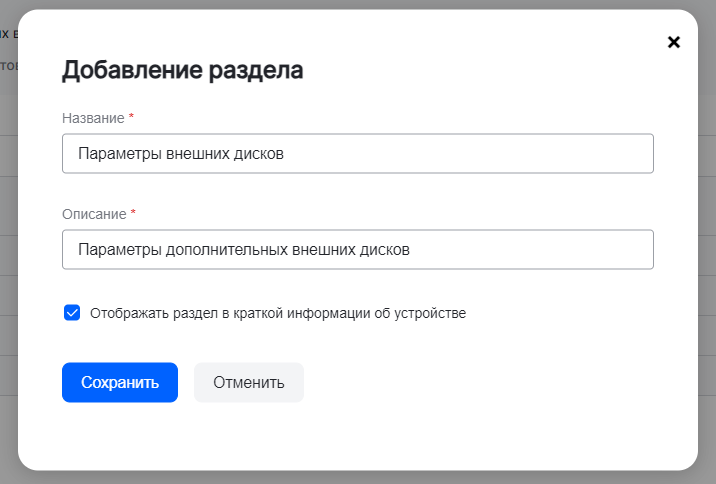
Task: Click the red asterisk next to Название
Action: click(x=131, y=118)
